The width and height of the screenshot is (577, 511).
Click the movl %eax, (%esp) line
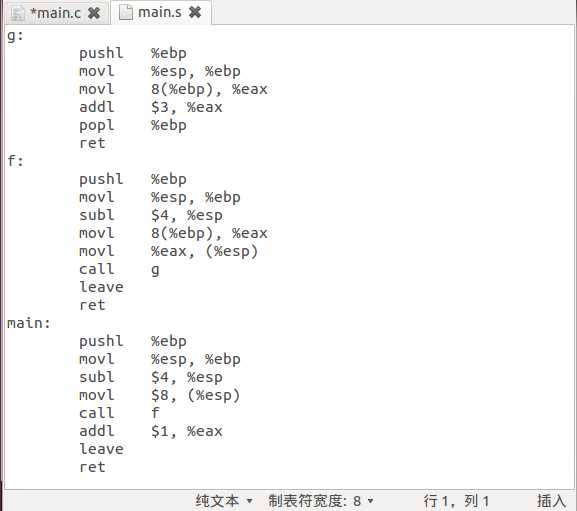pyautogui.click(x=169, y=251)
